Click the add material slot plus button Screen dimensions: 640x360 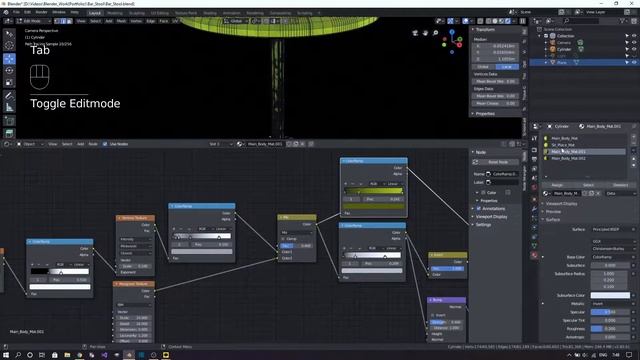point(634,138)
